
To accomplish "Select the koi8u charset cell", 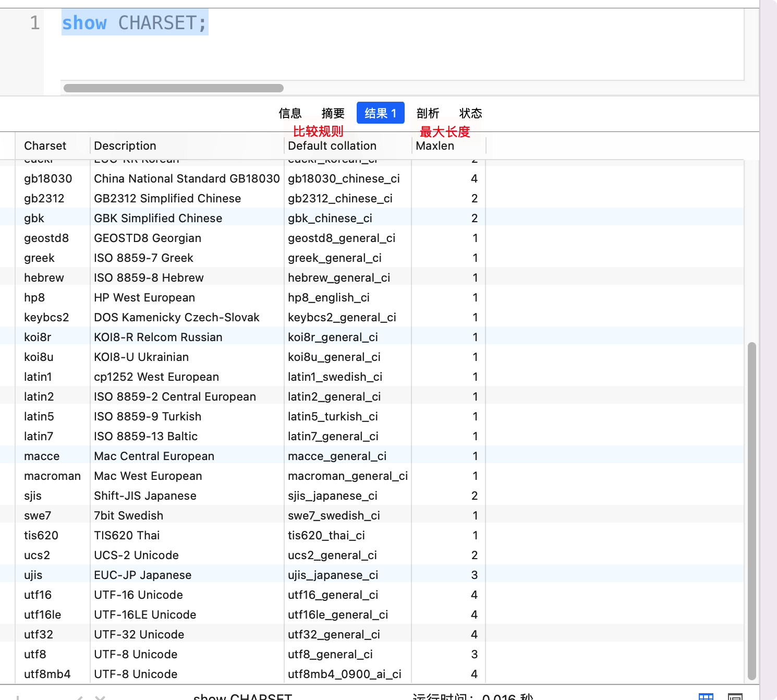I will (x=39, y=357).
